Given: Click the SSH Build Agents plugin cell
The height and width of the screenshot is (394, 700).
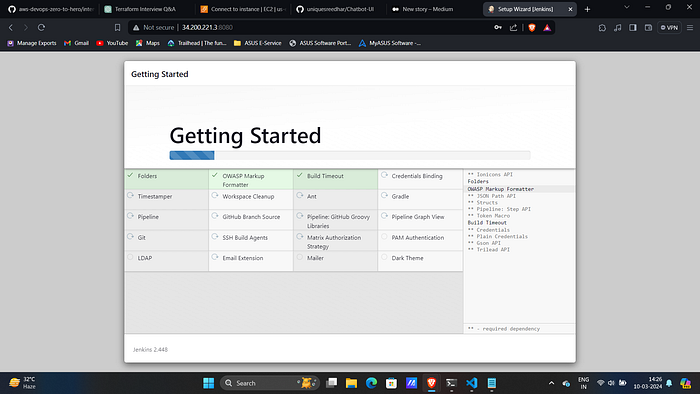Looking at the screenshot, I should (251, 241).
